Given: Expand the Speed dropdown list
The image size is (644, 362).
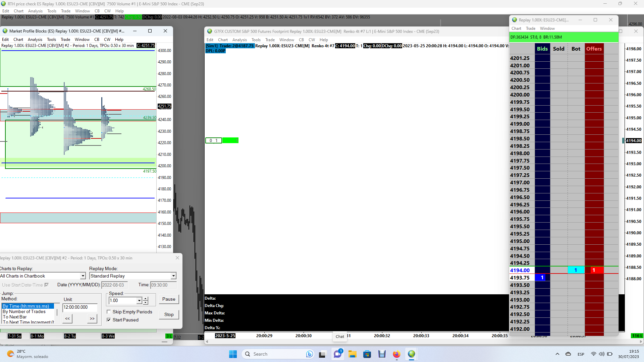Looking at the screenshot, I should pyautogui.click(x=139, y=301).
